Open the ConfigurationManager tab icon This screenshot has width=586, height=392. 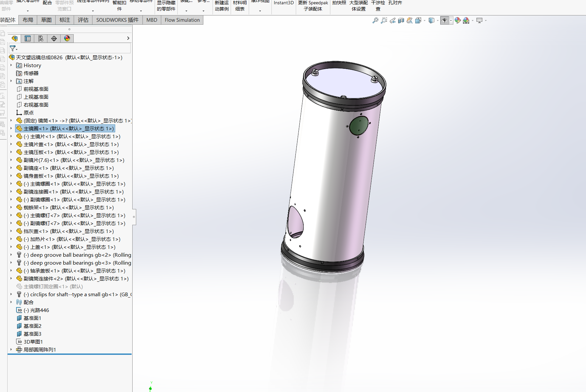tap(41, 39)
